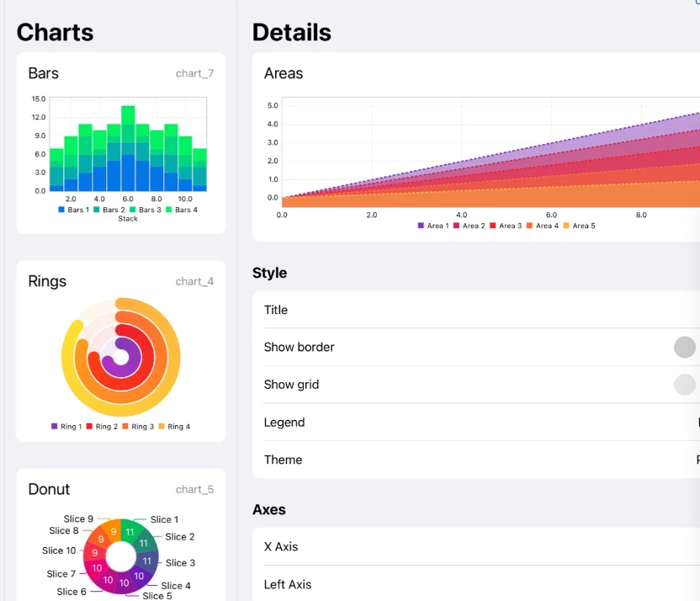Toggle the Show grid switch

[685, 385]
